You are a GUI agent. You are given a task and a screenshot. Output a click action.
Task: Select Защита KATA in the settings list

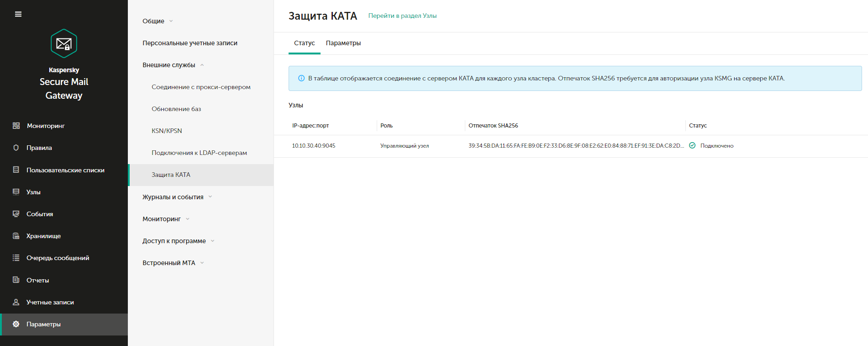point(201,175)
